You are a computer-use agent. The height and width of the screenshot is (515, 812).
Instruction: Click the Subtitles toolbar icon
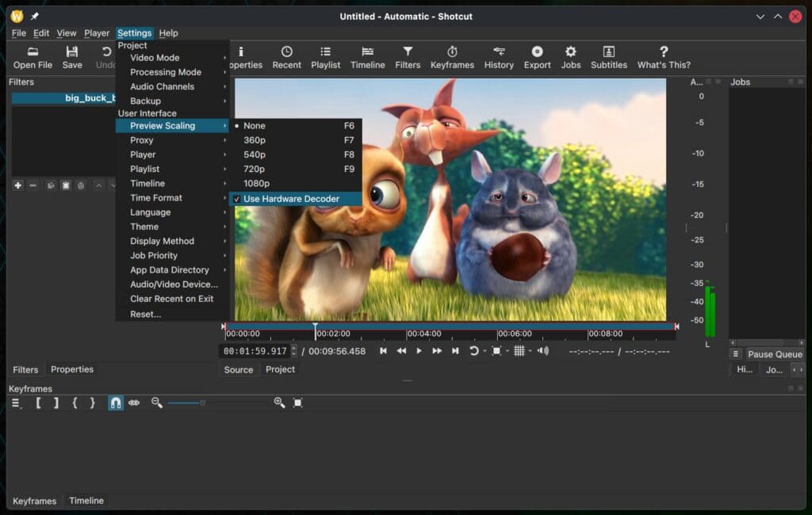[x=608, y=56]
